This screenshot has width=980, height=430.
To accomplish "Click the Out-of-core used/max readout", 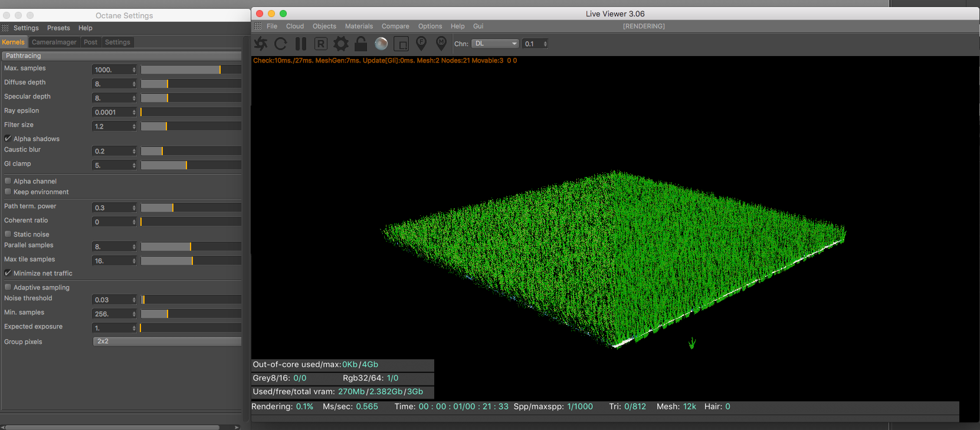I will click(316, 365).
